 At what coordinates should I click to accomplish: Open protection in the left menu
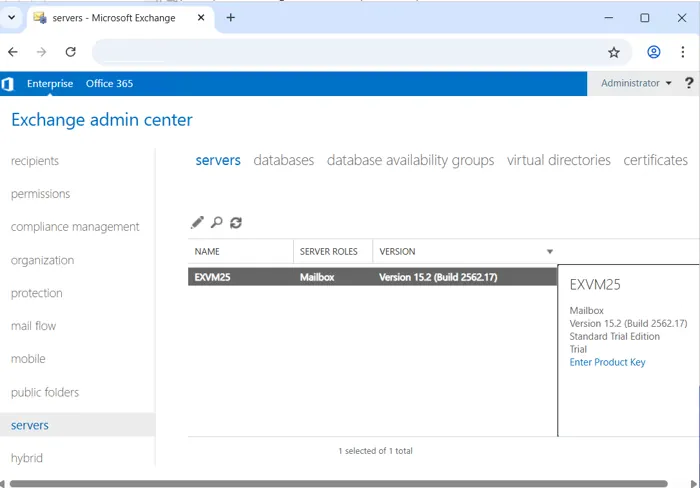[37, 293]
